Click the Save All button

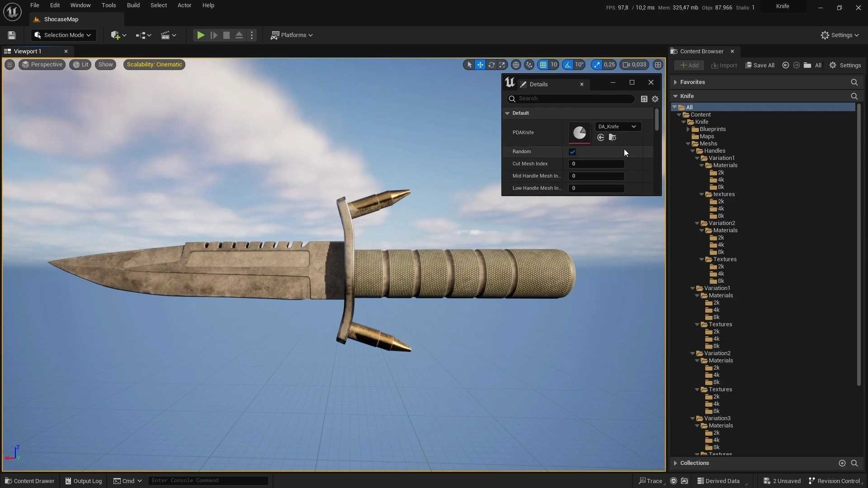point(760,65)
